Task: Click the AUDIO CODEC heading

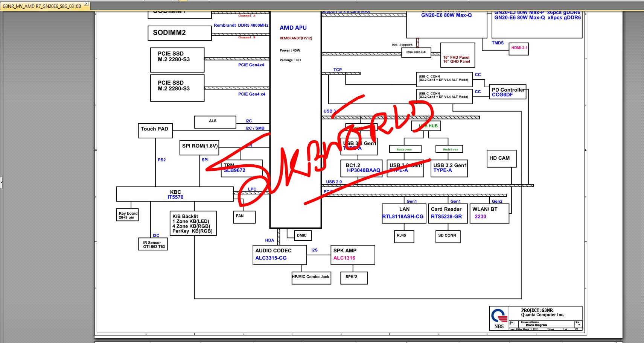Action: click(273, 250)
